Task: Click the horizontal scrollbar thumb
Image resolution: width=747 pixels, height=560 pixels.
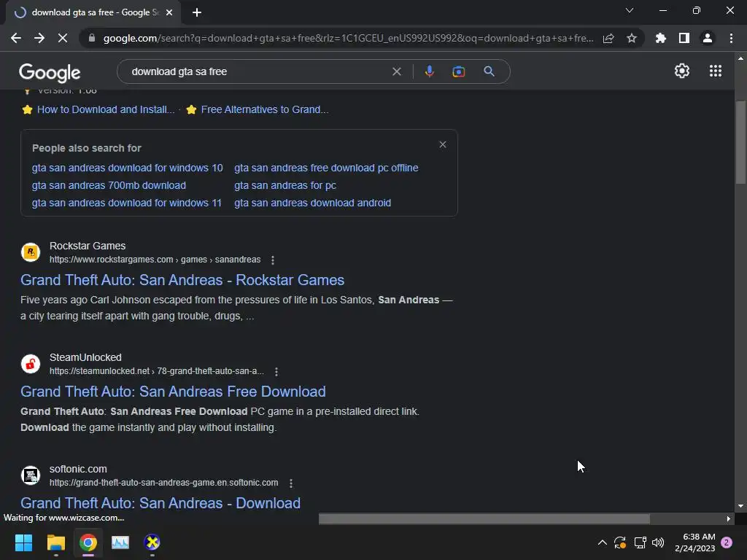Action: [x=484, y=518]
